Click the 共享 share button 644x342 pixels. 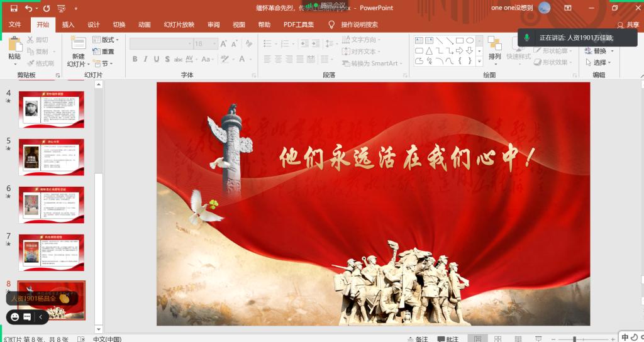pyautogui.click(x=628, y=25)
